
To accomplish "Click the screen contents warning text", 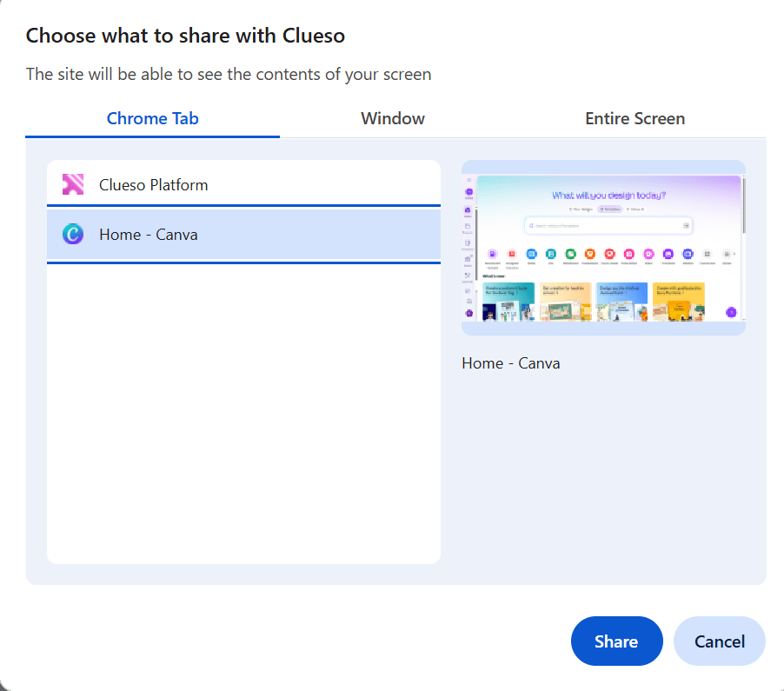I will coord(229,75).
